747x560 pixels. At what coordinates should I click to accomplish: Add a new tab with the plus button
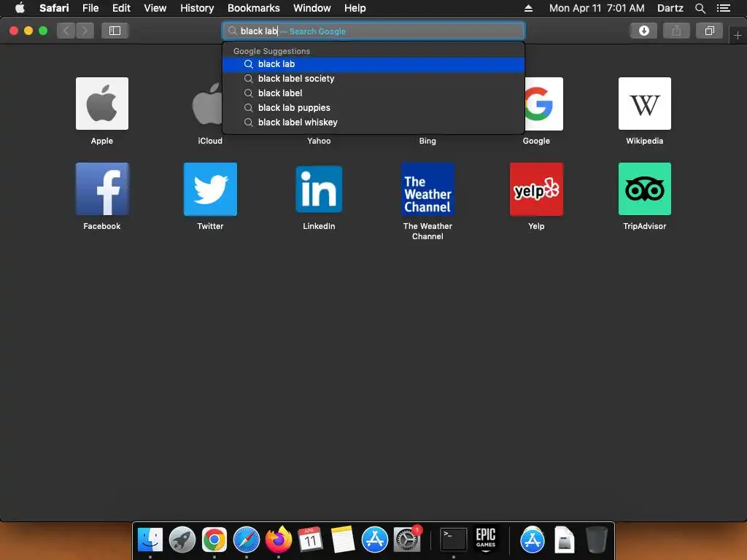tap(738, 35)
